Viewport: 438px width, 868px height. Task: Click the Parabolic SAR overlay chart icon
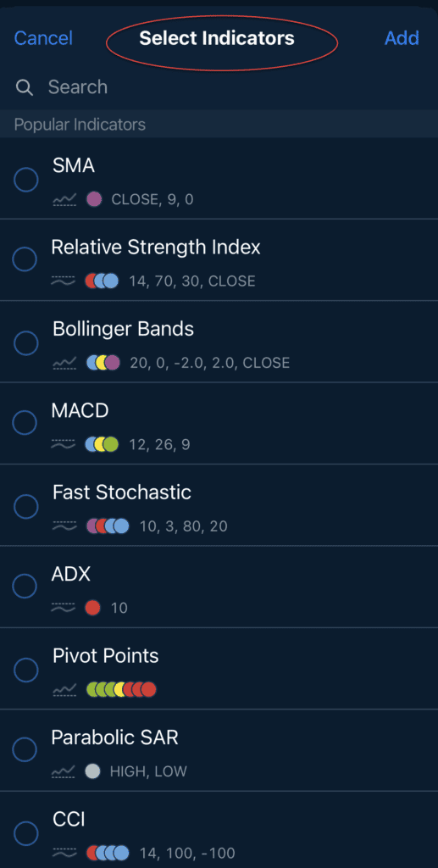(x=64, y=771)
